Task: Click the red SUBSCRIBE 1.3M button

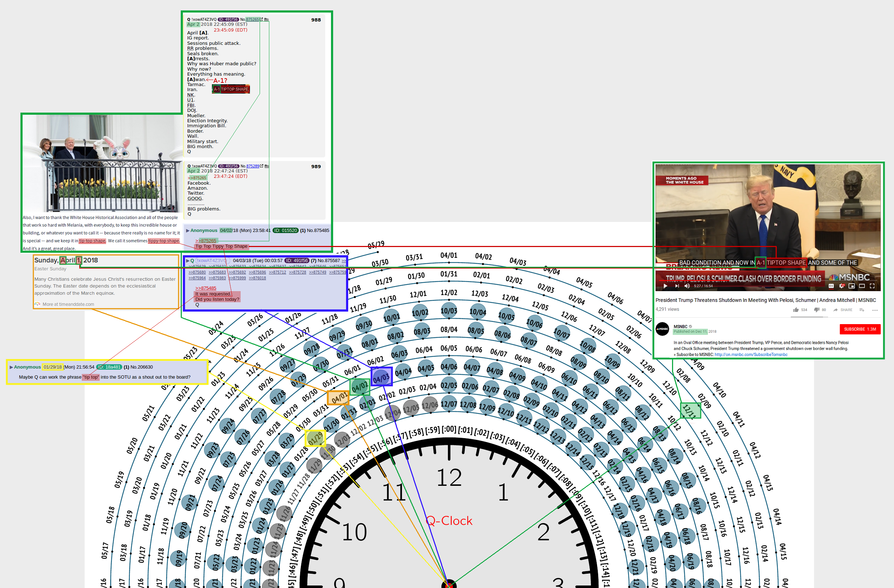Action: (x=860, y=329)
